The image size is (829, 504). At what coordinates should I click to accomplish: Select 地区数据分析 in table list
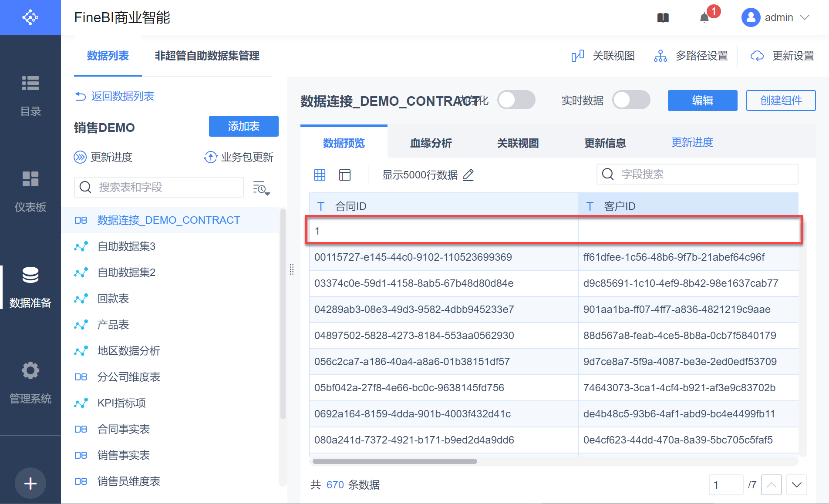[x=170, y=351]
